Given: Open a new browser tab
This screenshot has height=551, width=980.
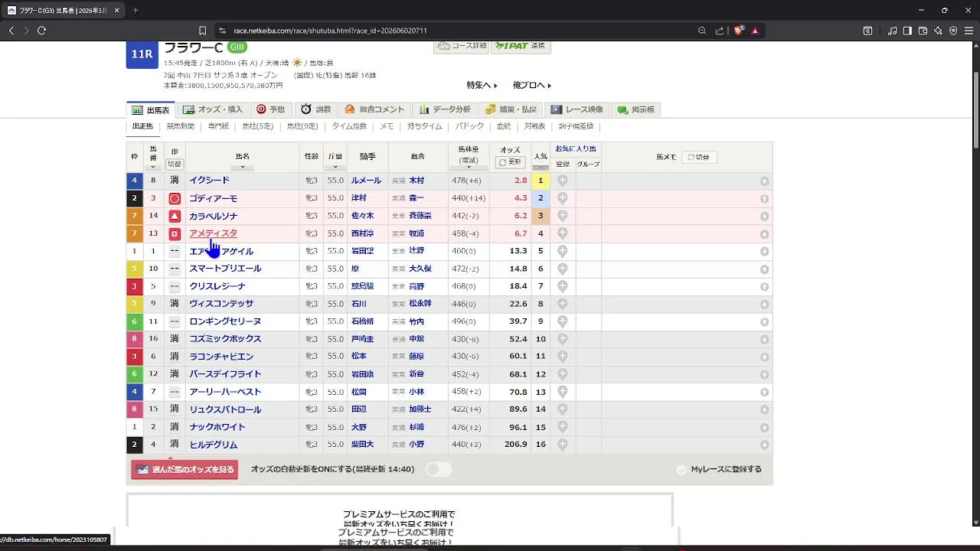Looking at the screenshot, I should (136, 10).
